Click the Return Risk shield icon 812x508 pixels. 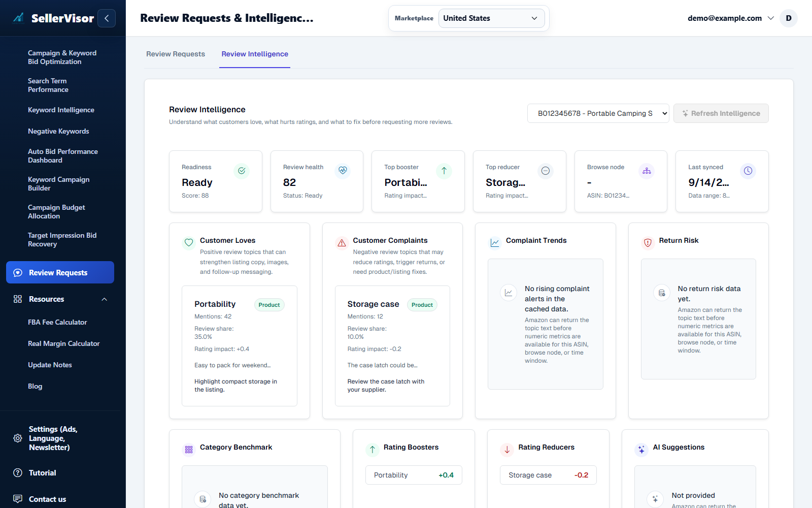tap(648, 243)
